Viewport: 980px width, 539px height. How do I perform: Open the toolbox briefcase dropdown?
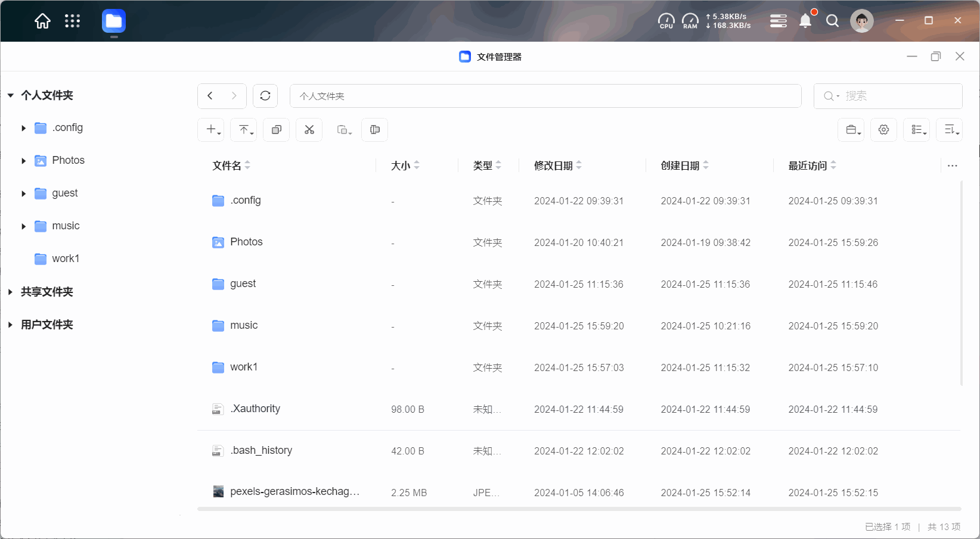(x=851, y=130)
